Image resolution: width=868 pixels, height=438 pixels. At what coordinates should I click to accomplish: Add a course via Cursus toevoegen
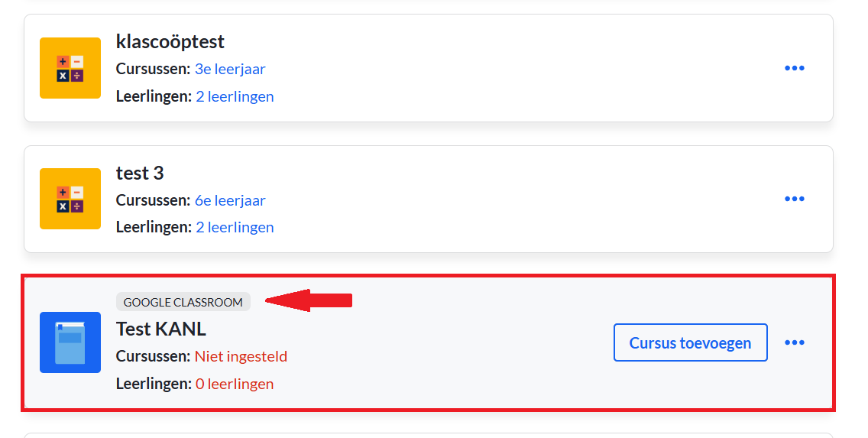[x=690, y=342]
